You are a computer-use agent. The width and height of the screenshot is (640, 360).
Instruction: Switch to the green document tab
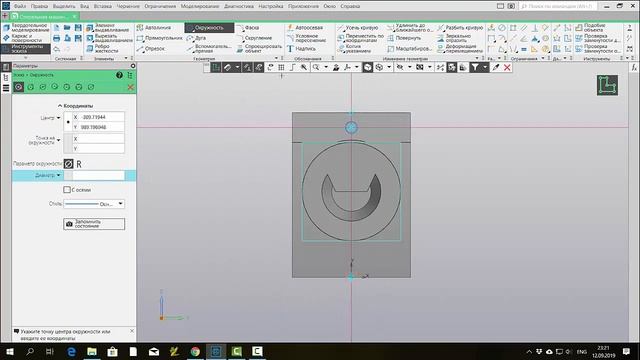[44, 17]
